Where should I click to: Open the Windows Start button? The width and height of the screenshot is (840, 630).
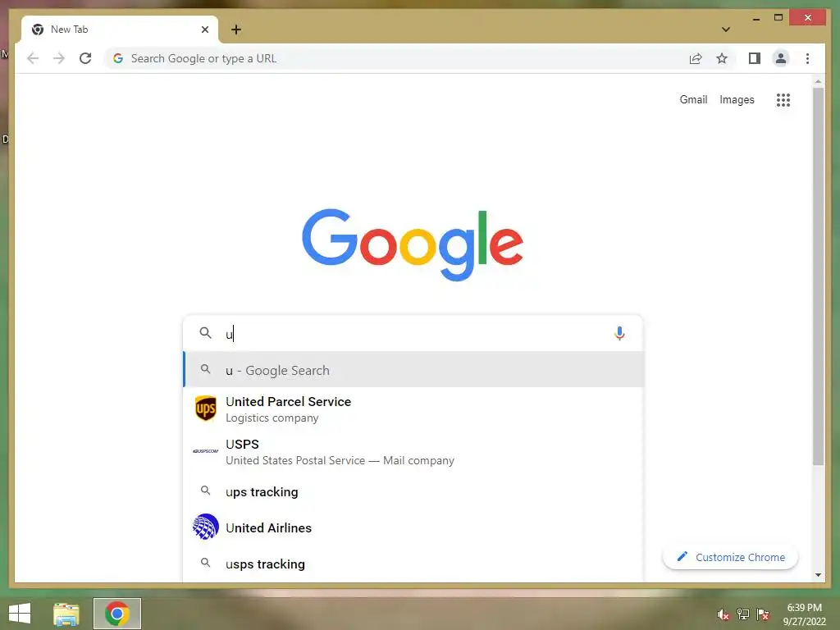coord(20,614)
